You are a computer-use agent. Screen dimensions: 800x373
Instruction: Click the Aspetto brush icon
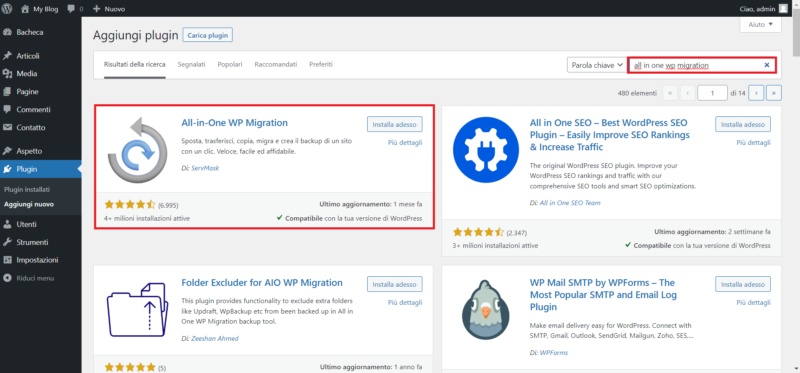(7, 151)
